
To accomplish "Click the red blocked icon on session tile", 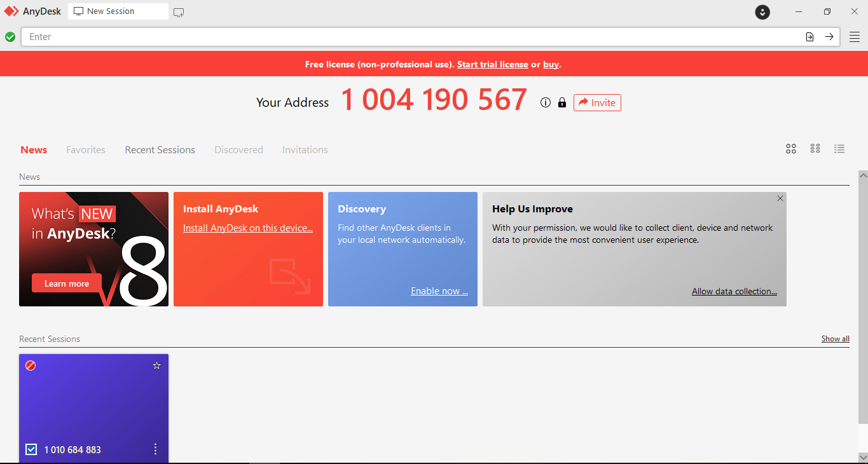I will click(31, 365).
